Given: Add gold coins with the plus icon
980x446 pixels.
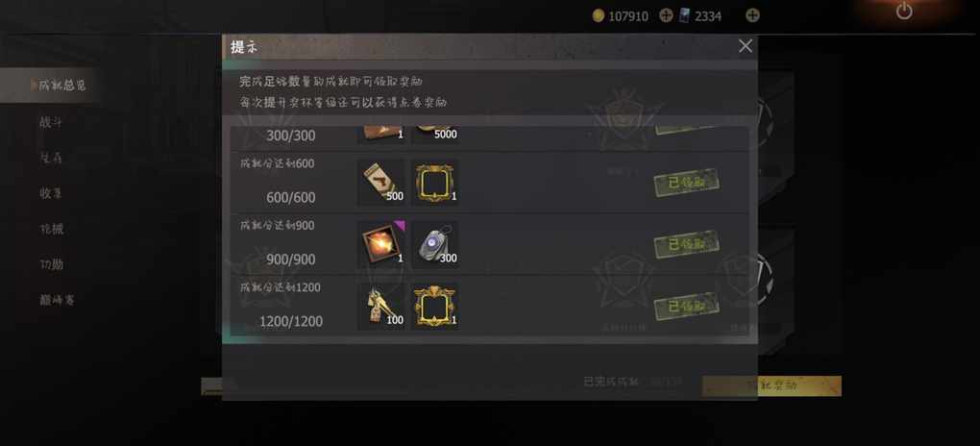Looking at the screenshot, I should click(x=666, y=15).
